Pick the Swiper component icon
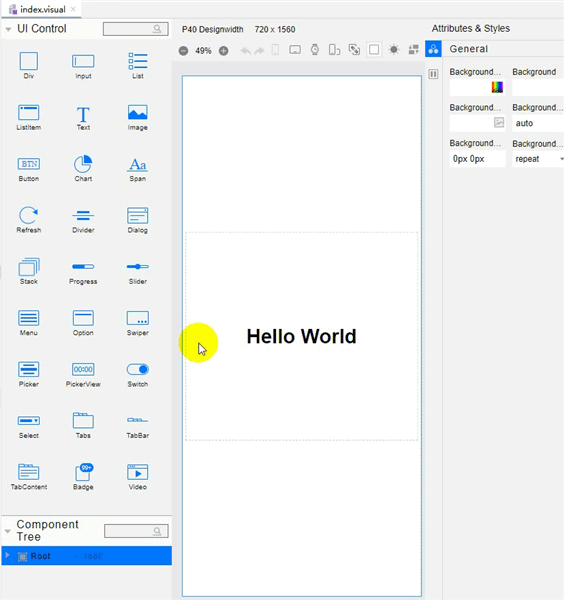 coord(138,318)
